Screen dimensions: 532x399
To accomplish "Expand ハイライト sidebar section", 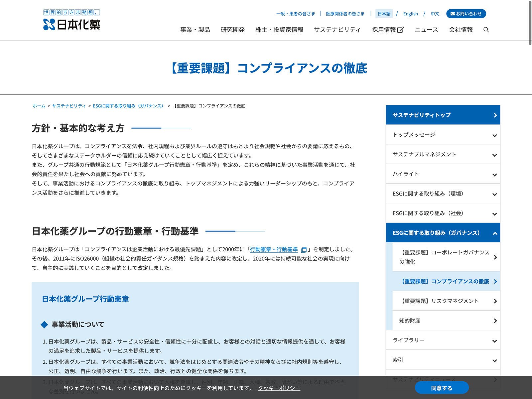I will point(494,175).
